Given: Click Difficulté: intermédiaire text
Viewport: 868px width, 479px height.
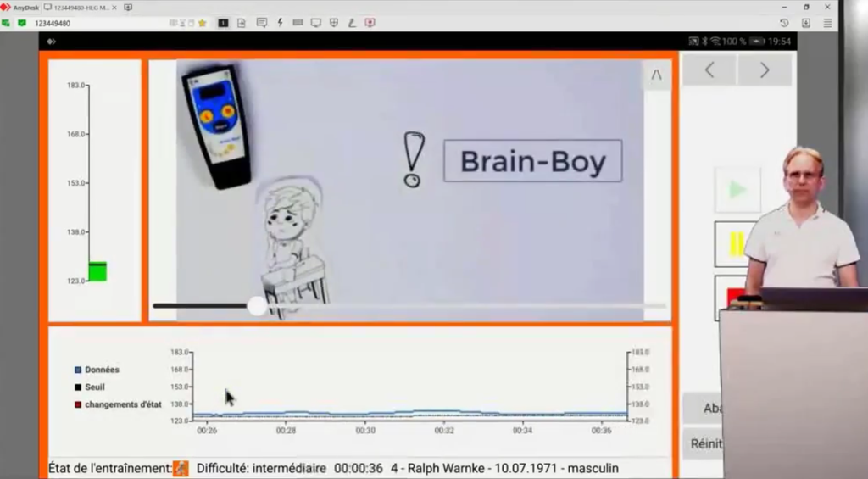Looking at the screenshot, I should [261, 468].
